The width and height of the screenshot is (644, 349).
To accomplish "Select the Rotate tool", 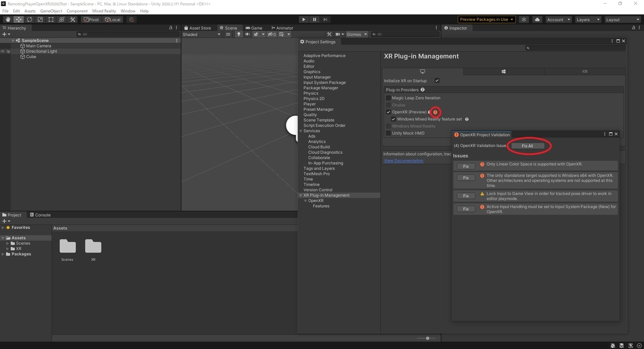I will pyautogui.click(x=29, y=19).
